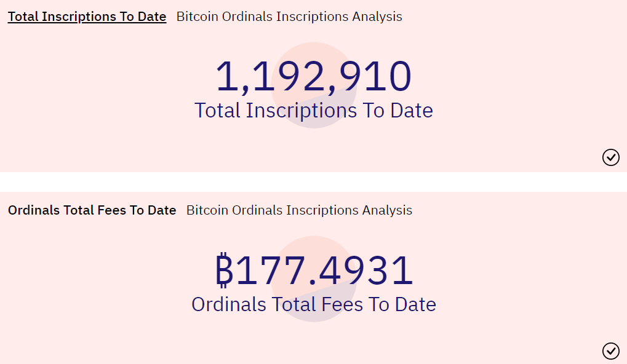This screenshot has width=627, height=364.
Task: Click the large Total Inscriptions To Date caption
Action: click(313, 111)
